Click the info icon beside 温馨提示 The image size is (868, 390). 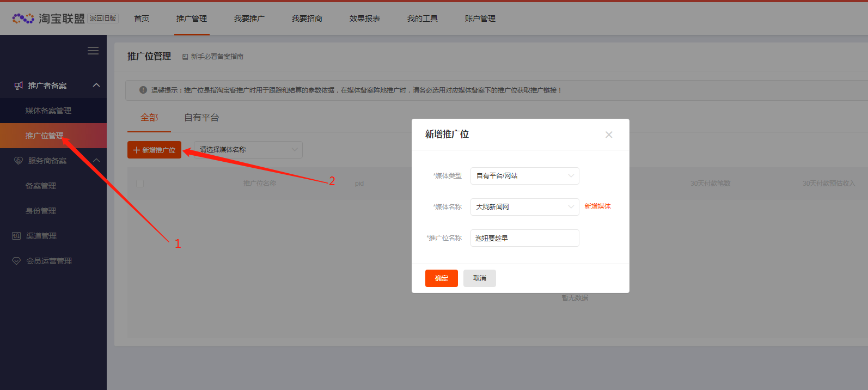(143, 90)
